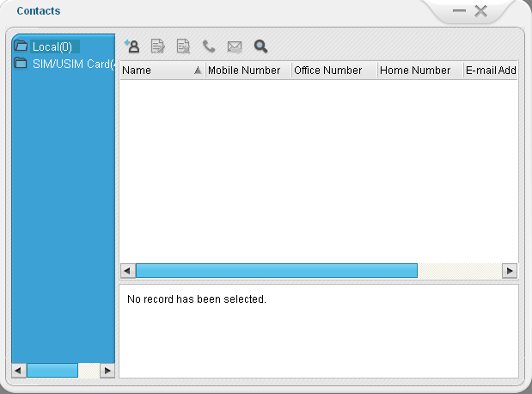Click the contact list horizontal scrollbar thumb

tap(277, 271)
